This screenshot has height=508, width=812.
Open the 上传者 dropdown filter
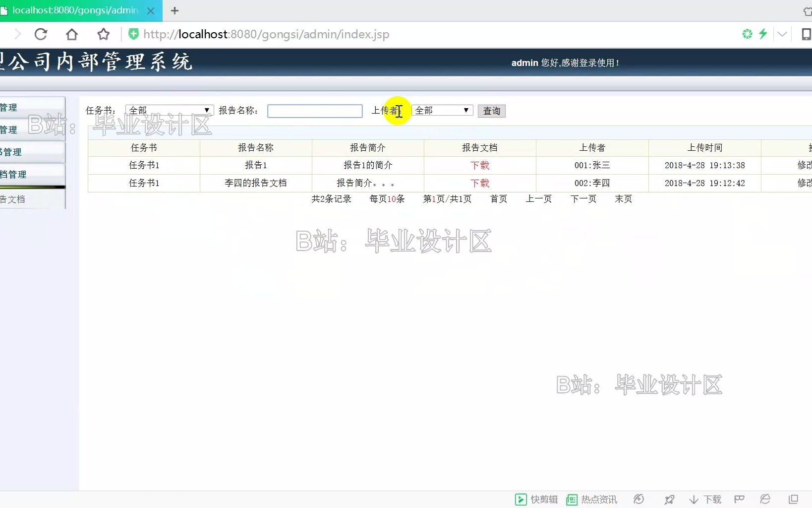click(442, 110)
